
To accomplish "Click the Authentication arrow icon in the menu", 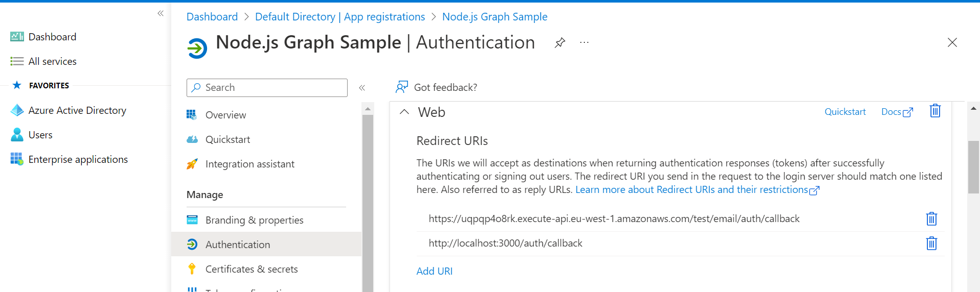I will 192,245.
